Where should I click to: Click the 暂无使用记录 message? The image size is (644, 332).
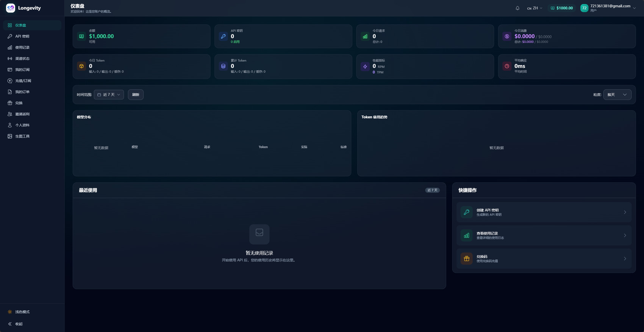(259, 253)
